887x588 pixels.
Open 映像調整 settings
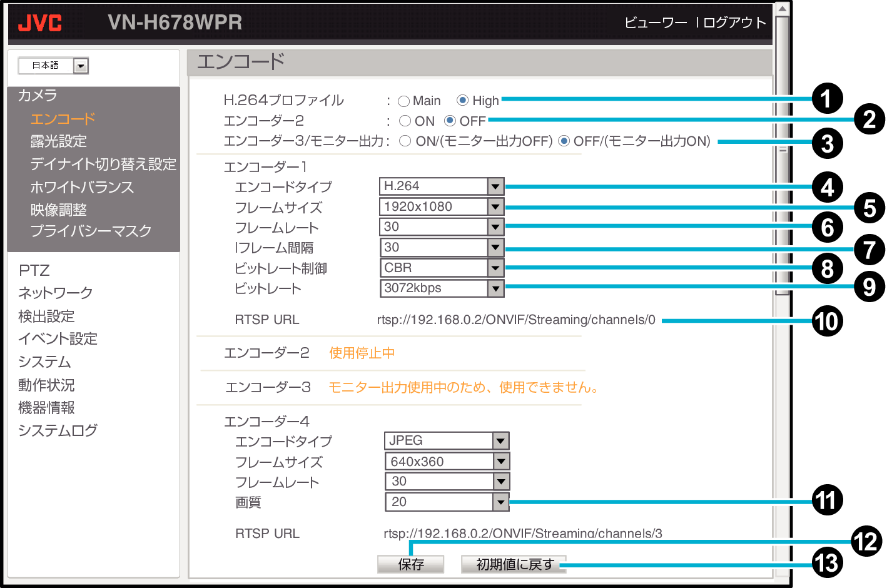tap(58, 210)
